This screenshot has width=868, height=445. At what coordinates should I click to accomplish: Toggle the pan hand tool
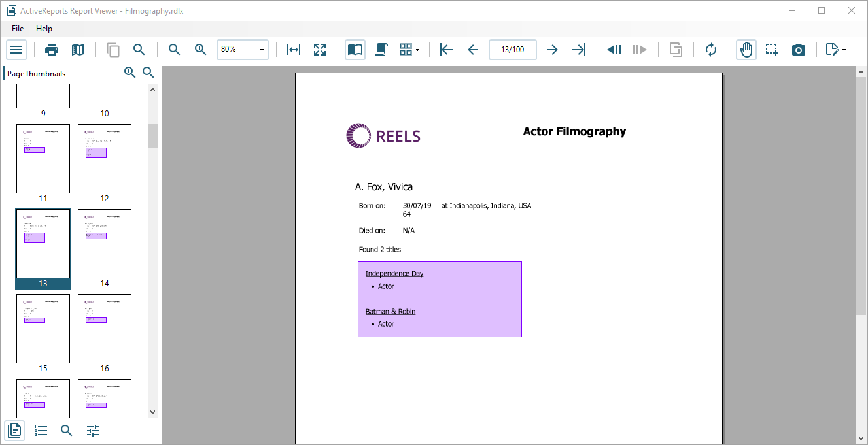click(x=746, y=50)
